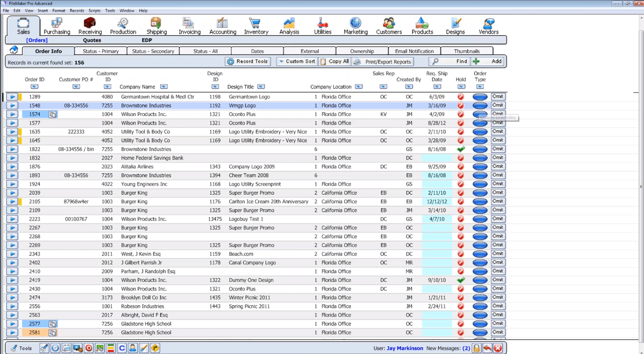Toggle the Hold indicator for order 1289
Screen dimensions: 644x354
click(x=461, y=97)
